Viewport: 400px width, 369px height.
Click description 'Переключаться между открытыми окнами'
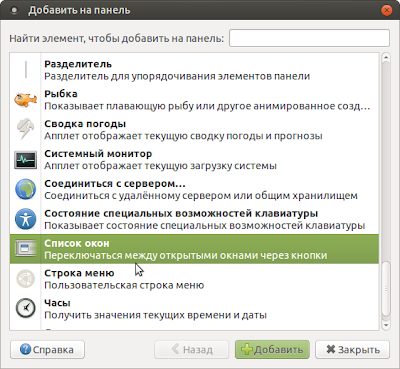pyautogui.click(x=186, y=255)
